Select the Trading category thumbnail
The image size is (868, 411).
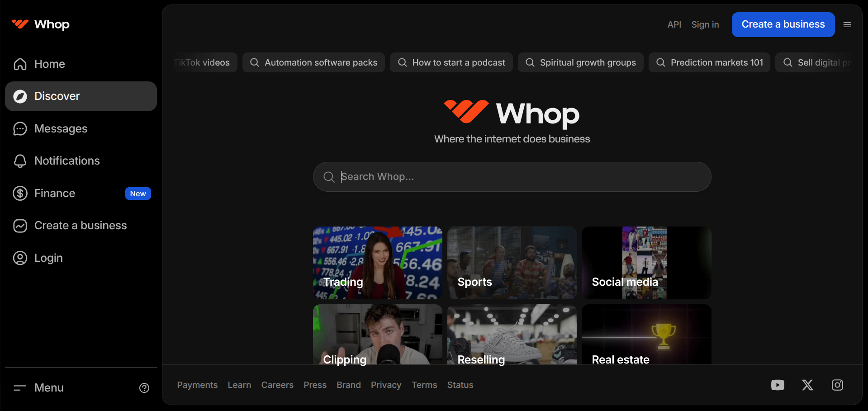377,263
